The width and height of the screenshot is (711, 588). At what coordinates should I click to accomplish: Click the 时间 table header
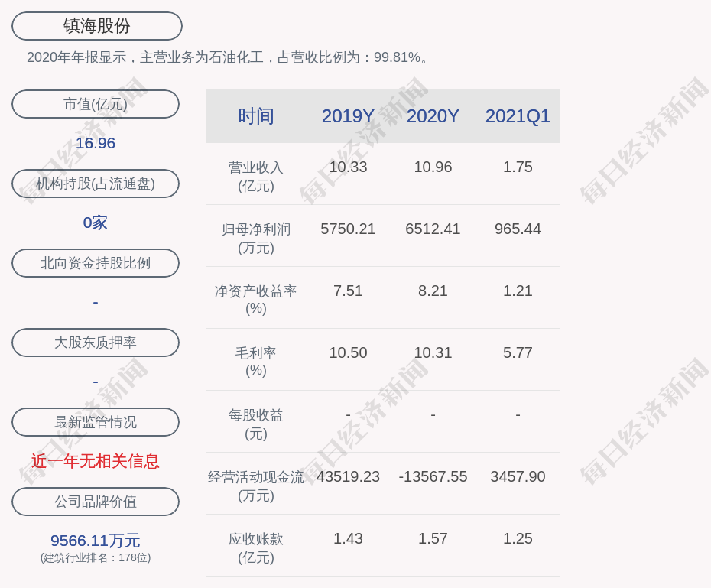coord(256,116)
